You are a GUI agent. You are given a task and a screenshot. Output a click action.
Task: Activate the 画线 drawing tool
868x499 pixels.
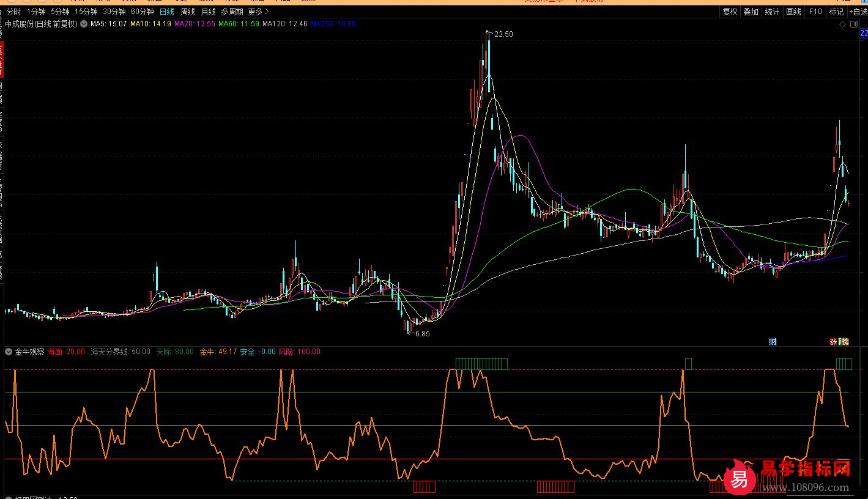tap(793, 12)
